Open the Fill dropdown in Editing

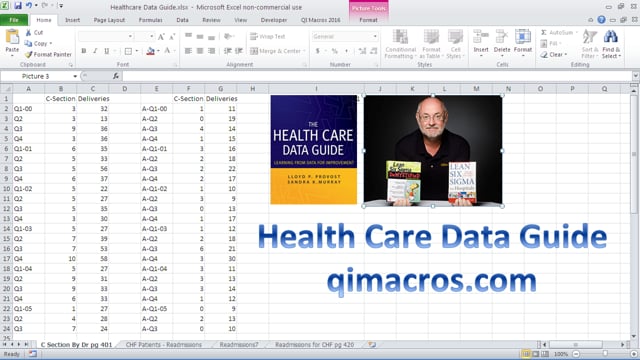click(551, 43)
